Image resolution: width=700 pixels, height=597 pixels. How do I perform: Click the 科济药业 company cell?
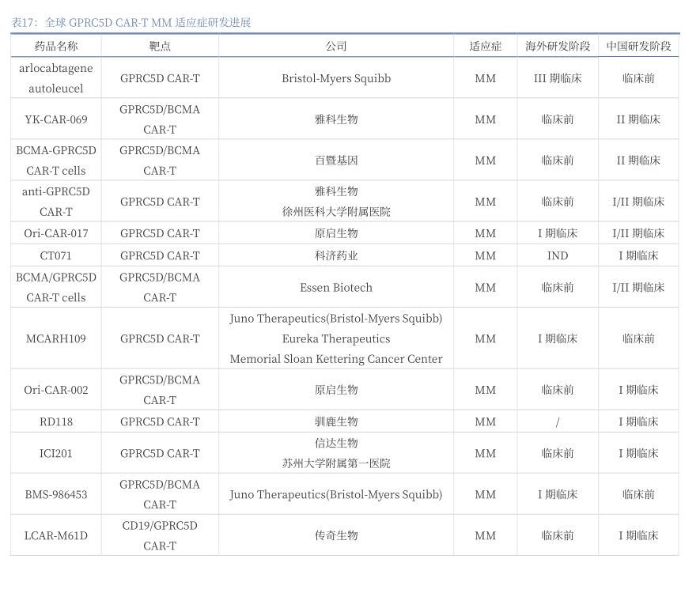336,255
